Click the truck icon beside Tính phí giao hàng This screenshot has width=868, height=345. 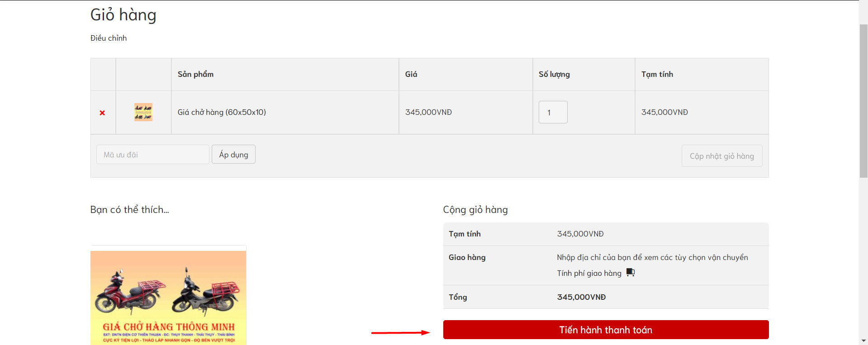click(x=630, y=272)
